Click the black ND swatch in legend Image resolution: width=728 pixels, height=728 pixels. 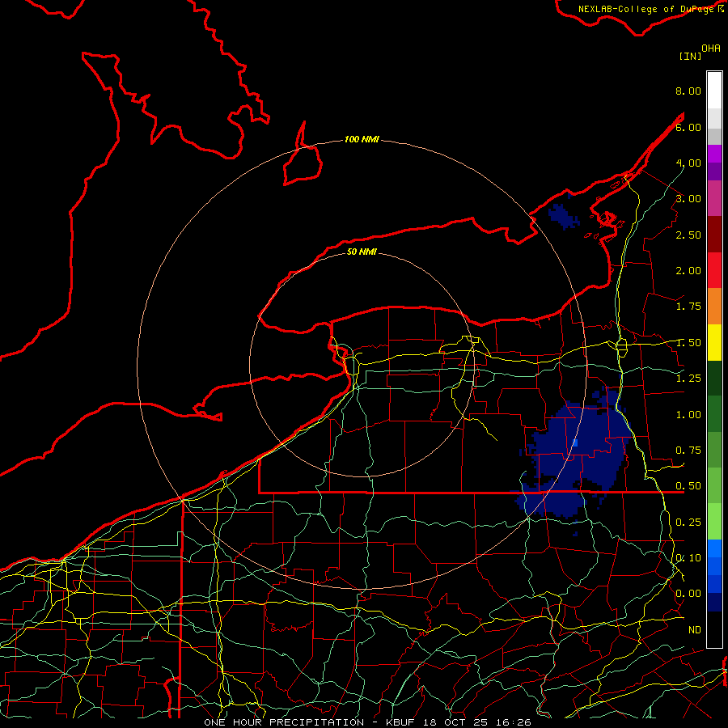coord(714,629)
